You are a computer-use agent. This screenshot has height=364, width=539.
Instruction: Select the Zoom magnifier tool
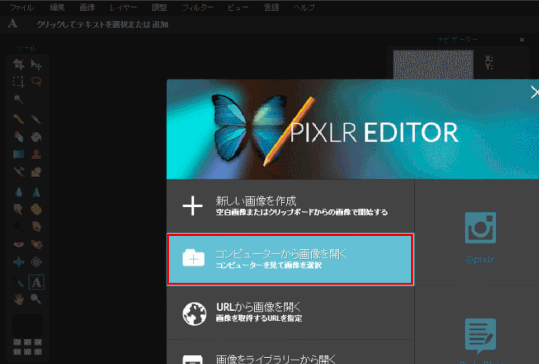[x=36, y=299]
